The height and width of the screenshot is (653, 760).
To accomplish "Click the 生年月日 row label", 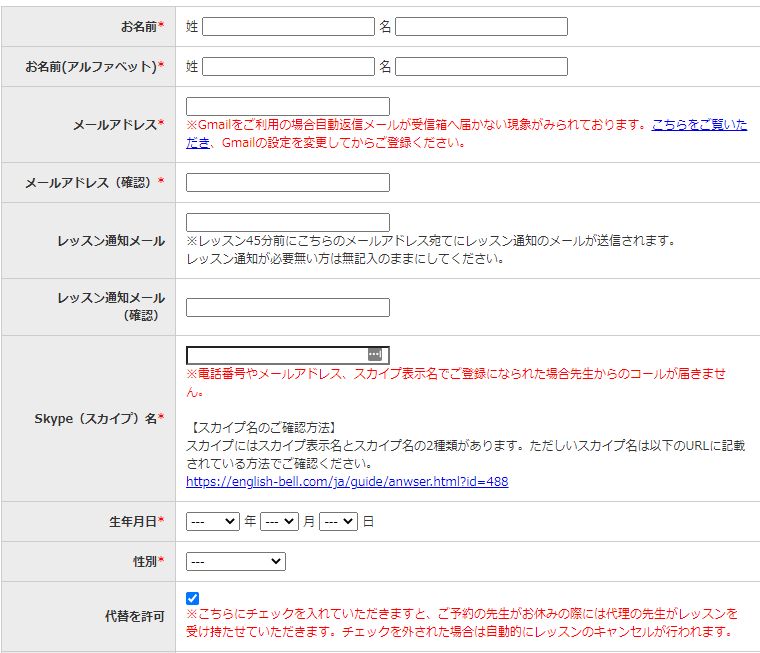I will click(x=136, y=521).
